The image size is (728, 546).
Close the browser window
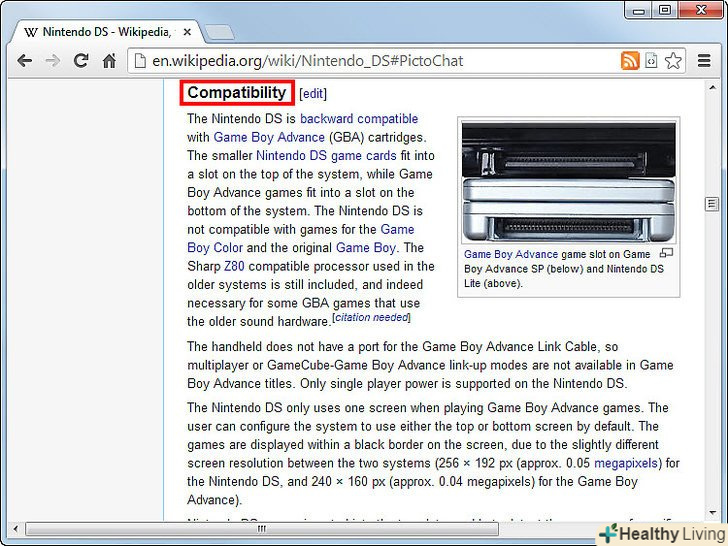coord(701,10)
